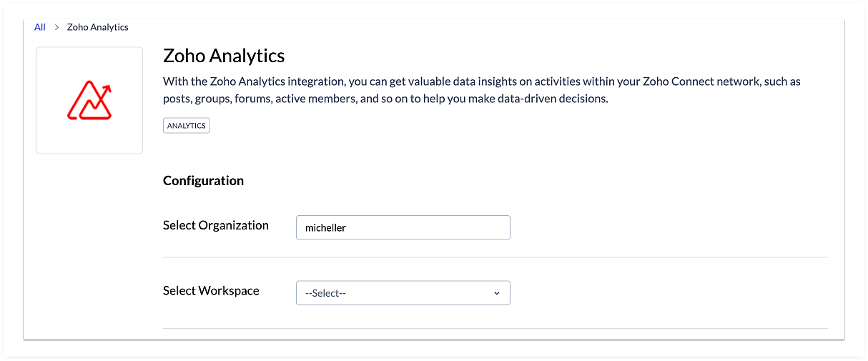Click the divider line below Select Organization
Screen dimensions: 868x361
click(x=495, y=257)
